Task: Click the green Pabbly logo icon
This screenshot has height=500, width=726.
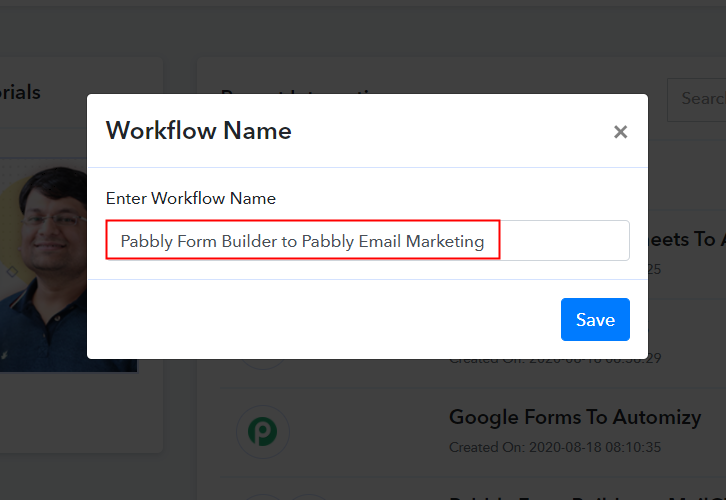Action: click(263, 431)
